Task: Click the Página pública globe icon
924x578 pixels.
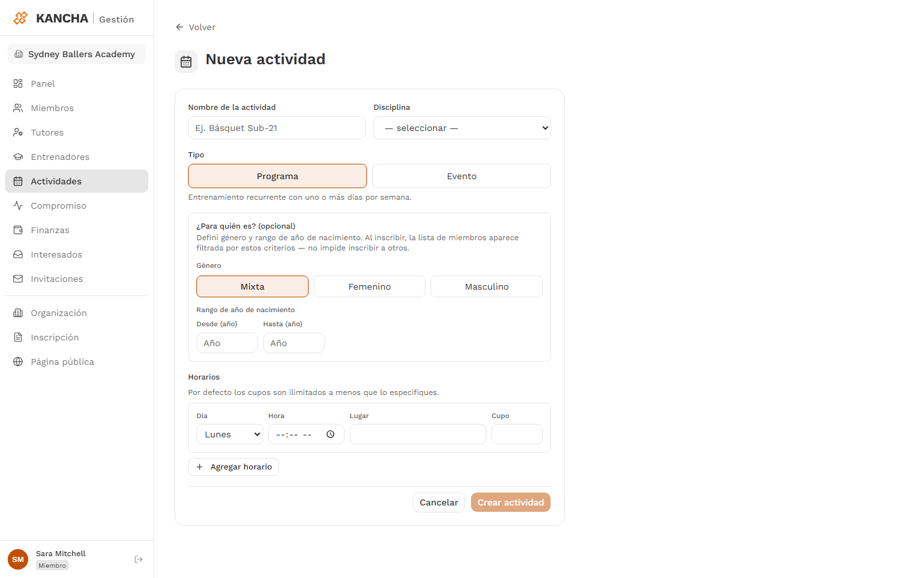Action: click(18, 362)
